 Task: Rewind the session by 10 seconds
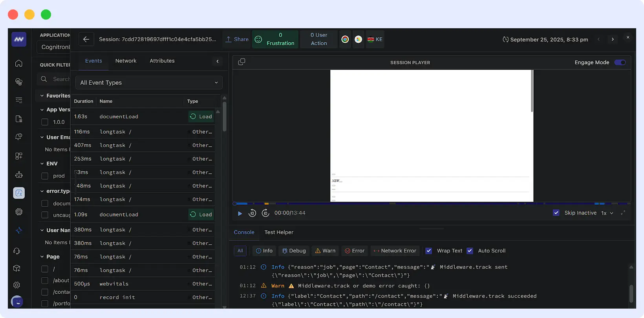pyautogui.click(x=252, y=213)
